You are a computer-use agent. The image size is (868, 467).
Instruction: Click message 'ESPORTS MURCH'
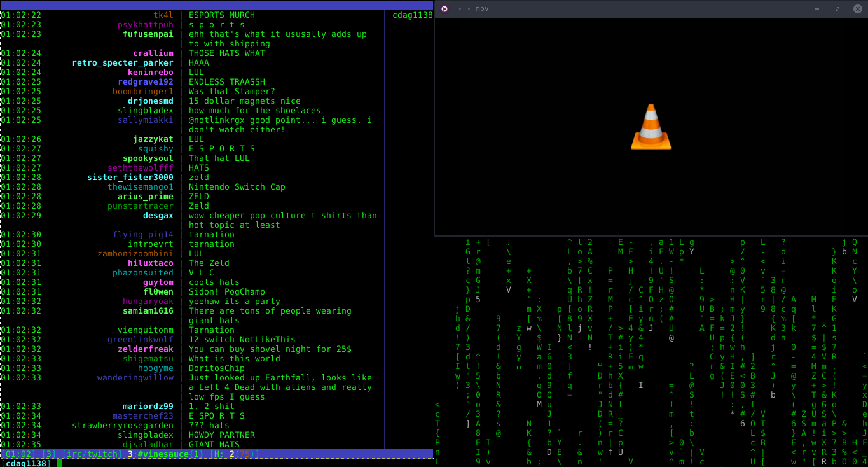(222, 15)
